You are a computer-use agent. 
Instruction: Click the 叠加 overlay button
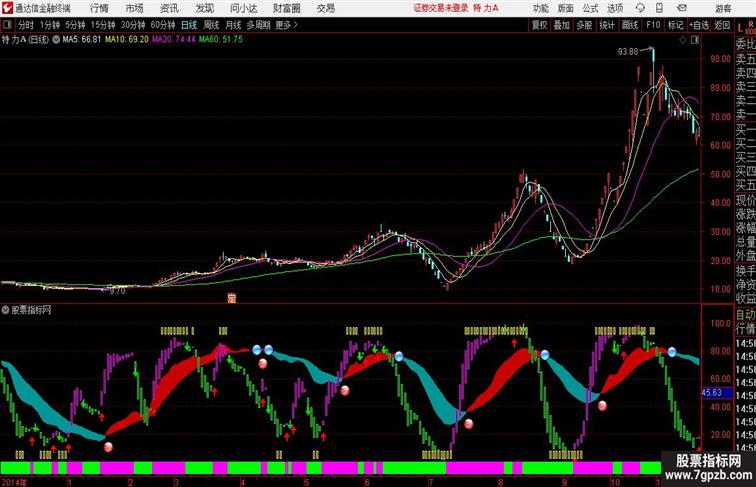(562, 25)
